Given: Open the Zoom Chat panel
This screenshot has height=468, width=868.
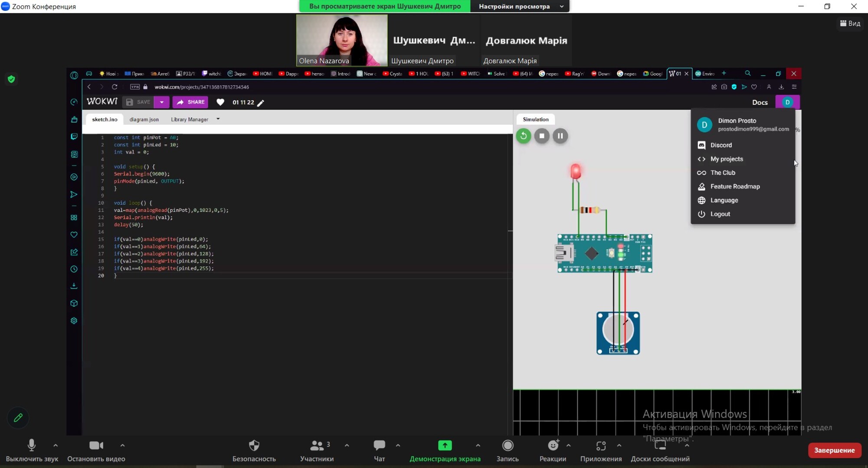Looking at the screenshot, I should click(379, 445).
